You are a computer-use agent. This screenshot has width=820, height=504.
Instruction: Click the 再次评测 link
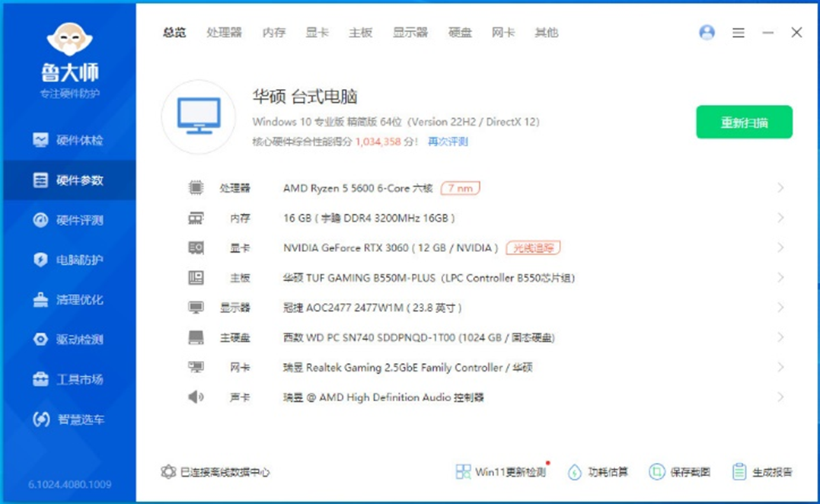[448, 142]
